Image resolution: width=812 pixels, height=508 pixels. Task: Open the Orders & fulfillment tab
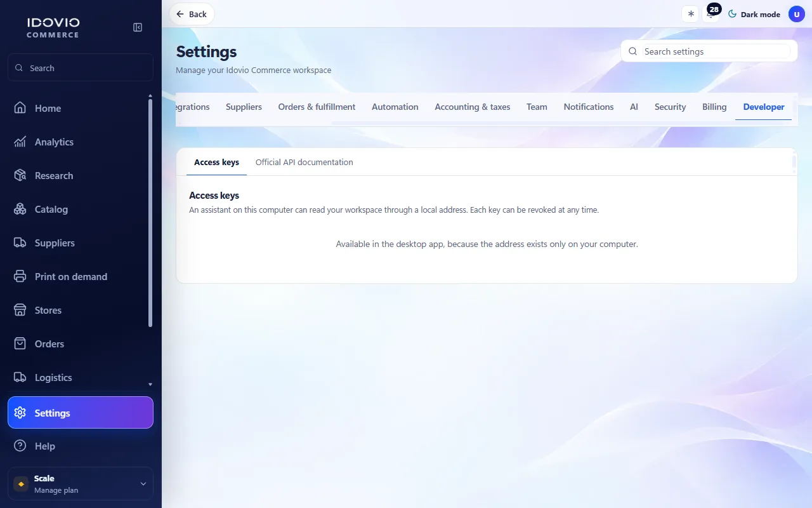[x=317, y=107]
